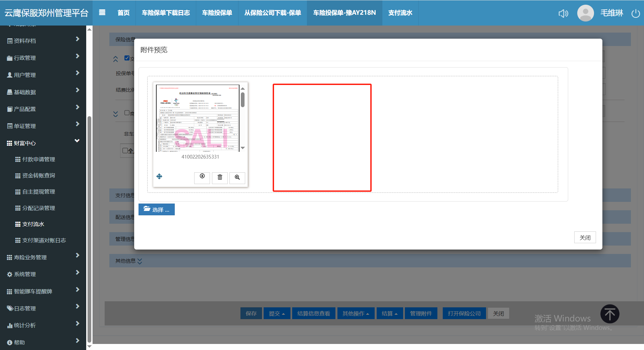The image size is (644, 350).
Task: Collapse section with double up chevron
Action: point(116,59)
